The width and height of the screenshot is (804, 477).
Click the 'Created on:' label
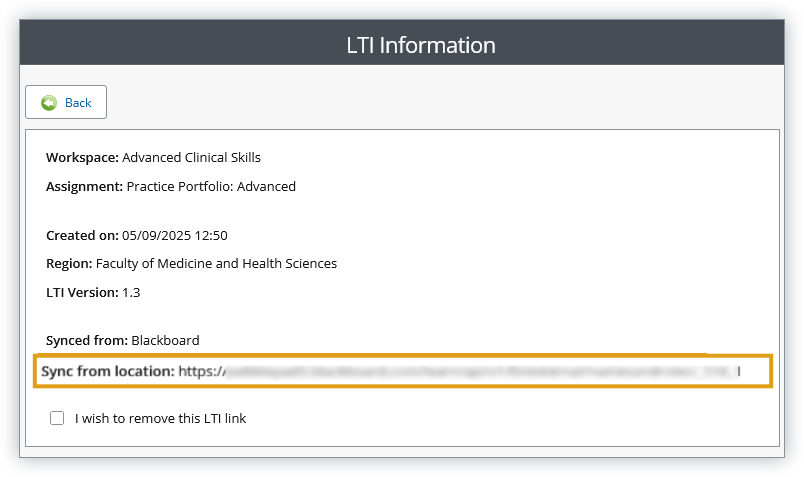[82, 236]
